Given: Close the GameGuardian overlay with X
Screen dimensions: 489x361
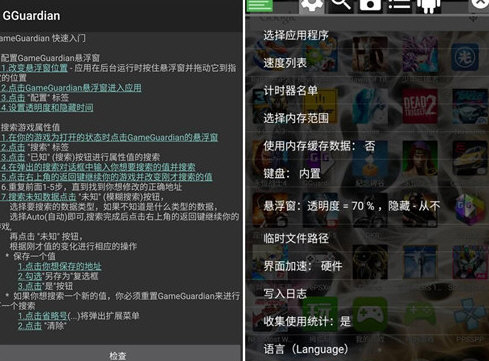Looking at the screenshot, I should coord(480,3).
